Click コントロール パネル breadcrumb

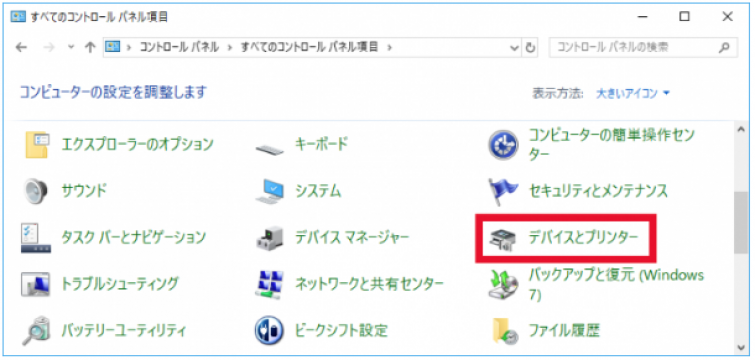click(179, 47)
